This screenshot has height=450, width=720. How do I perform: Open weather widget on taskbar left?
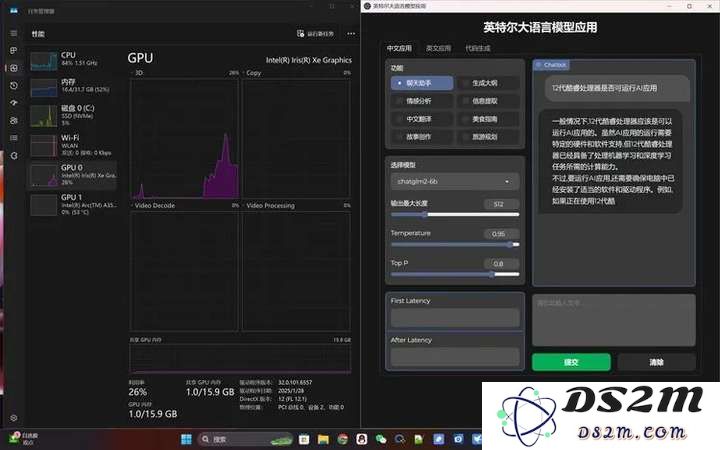coord(24,438)
